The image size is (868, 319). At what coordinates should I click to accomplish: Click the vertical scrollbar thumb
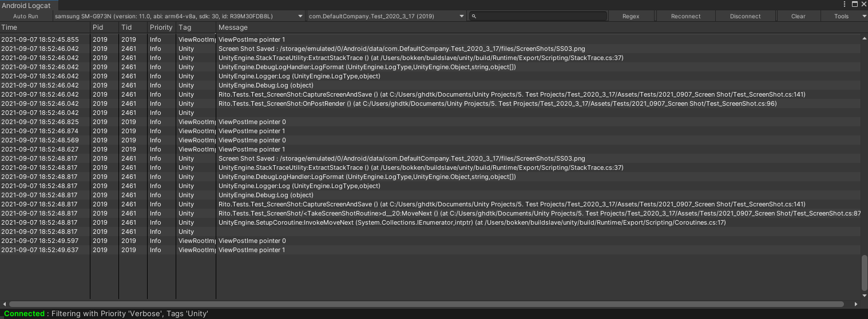tap(864, 272)
